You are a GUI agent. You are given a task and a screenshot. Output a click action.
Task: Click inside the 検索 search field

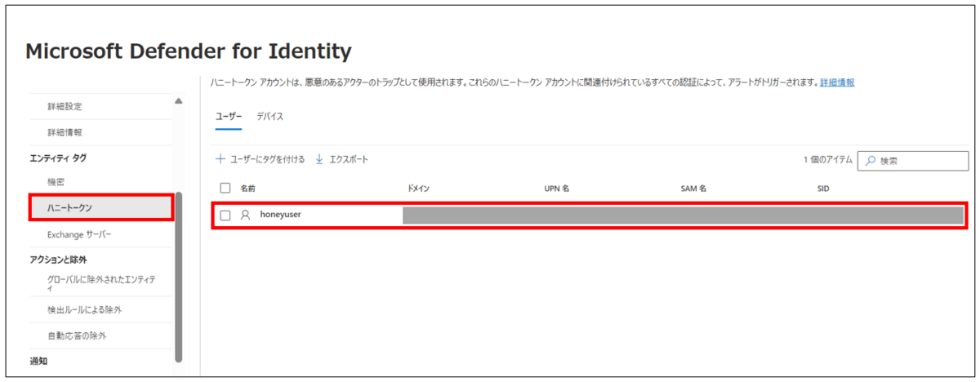point(912,160)
